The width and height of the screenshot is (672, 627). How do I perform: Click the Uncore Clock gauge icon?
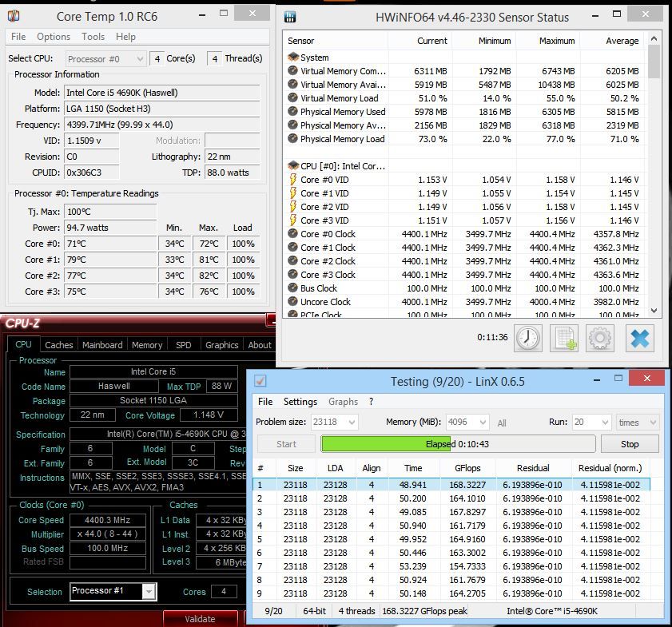coord(292,301)
